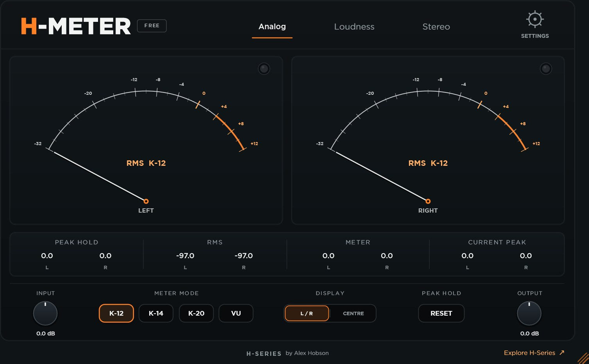
Task: Click the H-SERIES footer text
Action: pyautogui.click(x=264, y=353)
